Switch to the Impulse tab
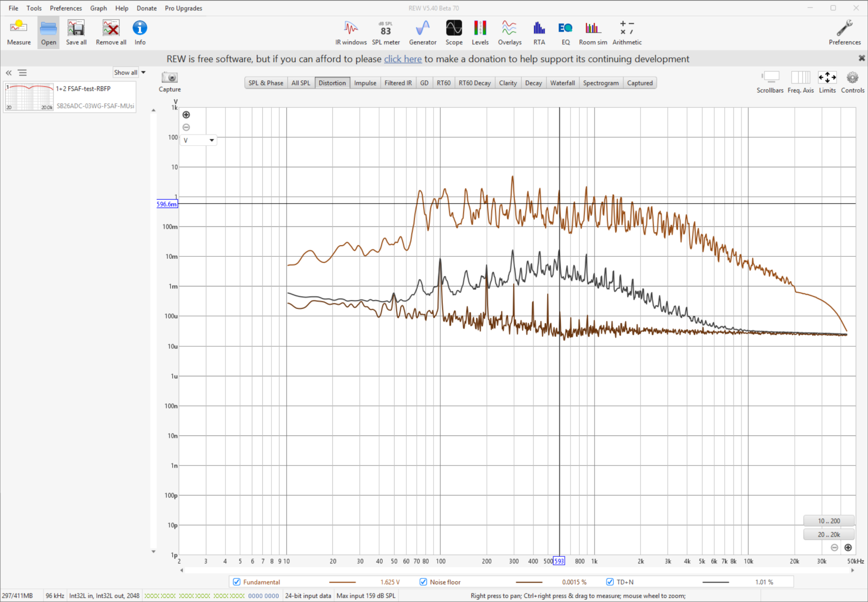The width and height of the screenshot is (868, 602). pyautogui.click(x=365, y=83)
